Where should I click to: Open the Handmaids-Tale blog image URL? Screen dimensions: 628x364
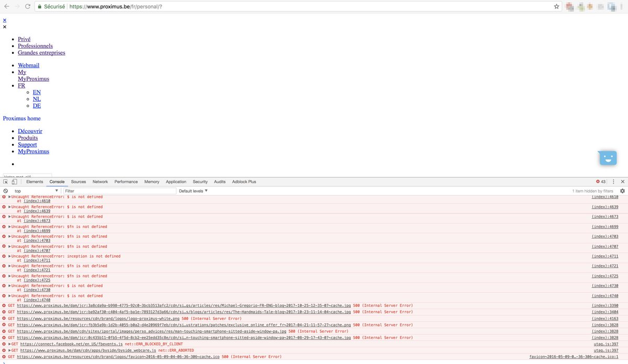184,312
